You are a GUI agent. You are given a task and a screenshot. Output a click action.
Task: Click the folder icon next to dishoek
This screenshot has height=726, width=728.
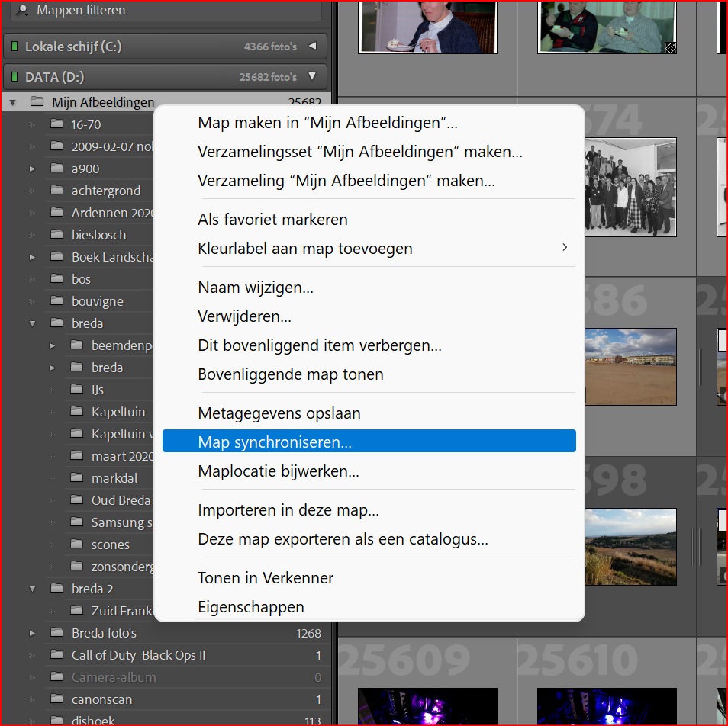[x=57, y=720]
